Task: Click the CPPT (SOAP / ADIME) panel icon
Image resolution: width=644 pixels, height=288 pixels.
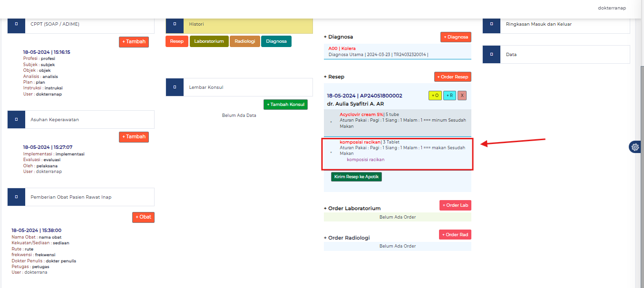Action: click(x=16, y=24)
